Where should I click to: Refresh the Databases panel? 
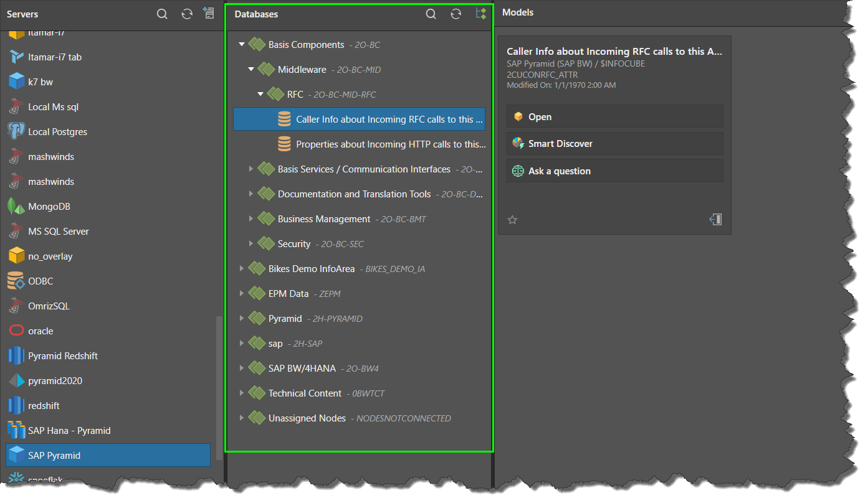pyautogui.click(x=455, y=14)
